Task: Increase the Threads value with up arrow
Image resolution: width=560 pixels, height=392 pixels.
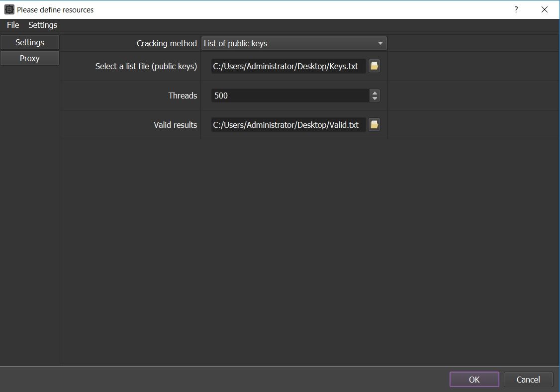Action: [374, 93]
